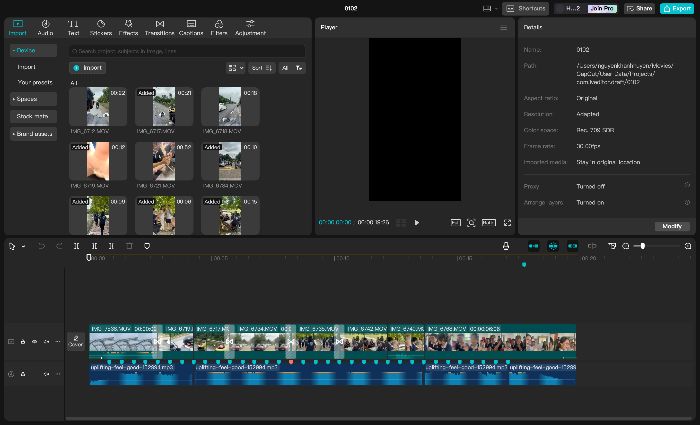700x425 pixels.
Task: Open the selection tool dropdown arrow
Action: 23,246
